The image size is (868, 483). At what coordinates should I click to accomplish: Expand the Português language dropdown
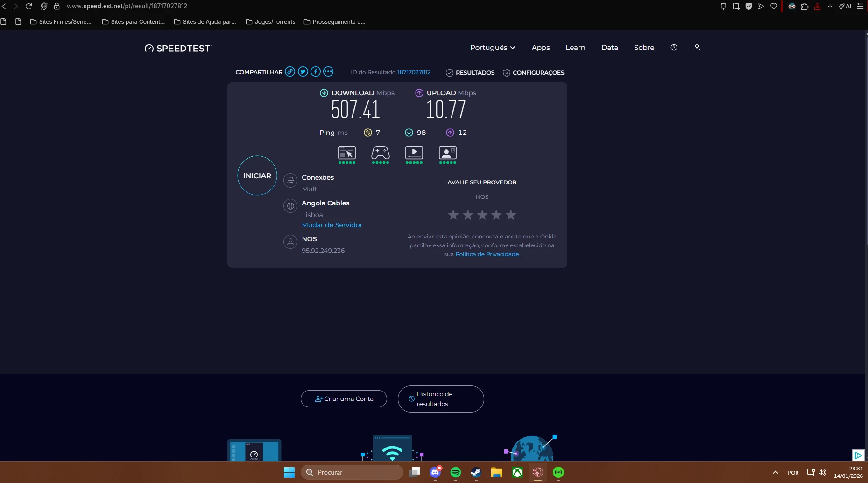(x=492, y=48)
